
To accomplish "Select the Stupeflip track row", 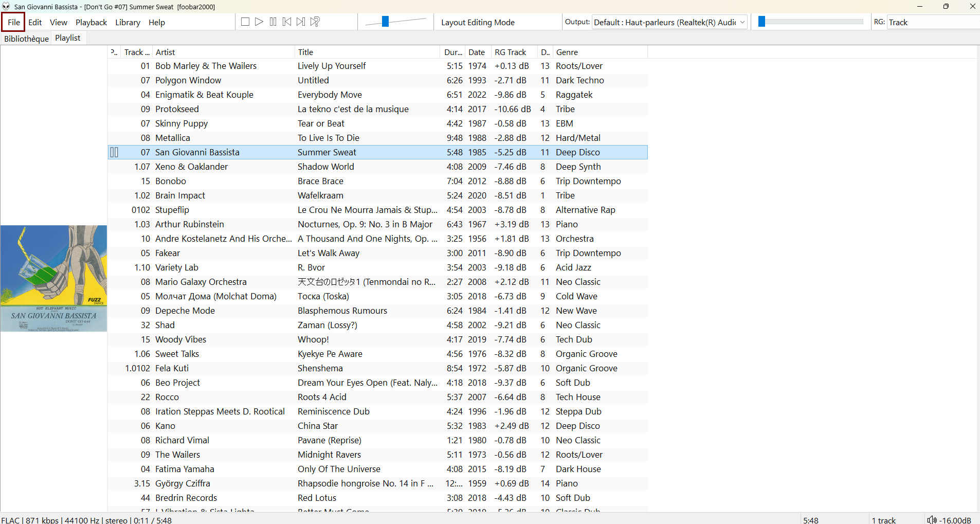I will 377,210.
